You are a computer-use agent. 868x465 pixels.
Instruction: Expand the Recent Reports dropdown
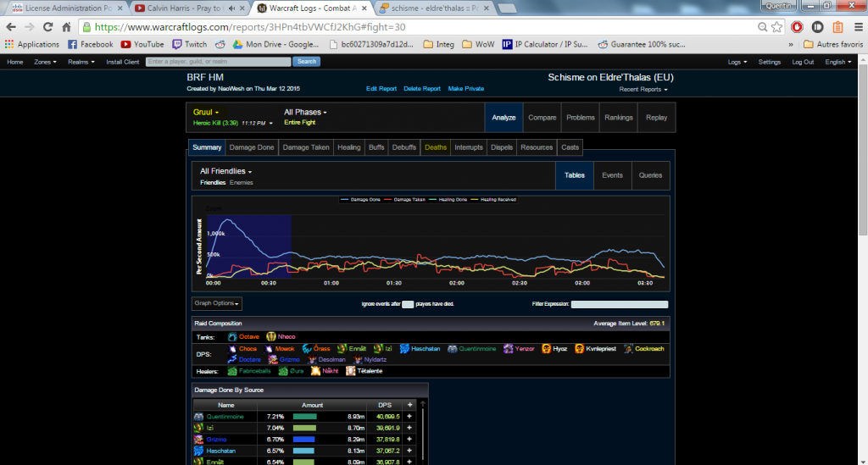click(643, 90)
